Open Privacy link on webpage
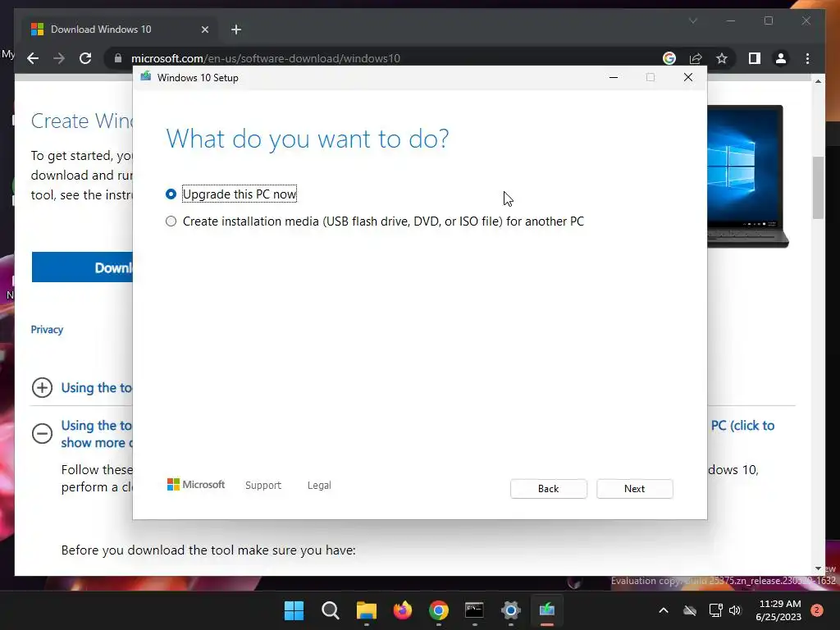This screenshot has width=840, height=630. (47, 330)
